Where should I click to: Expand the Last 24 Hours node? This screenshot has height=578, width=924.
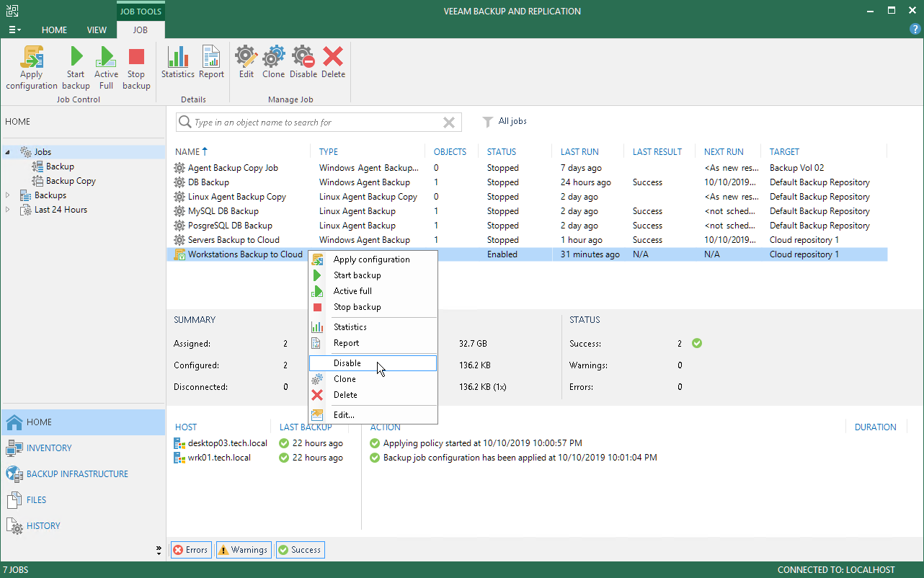[8, 210]
